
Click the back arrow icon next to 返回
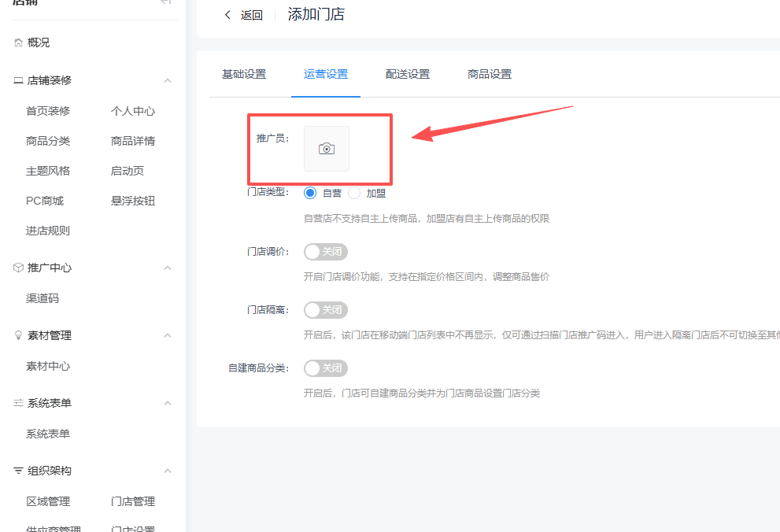(x=228, y=15)
